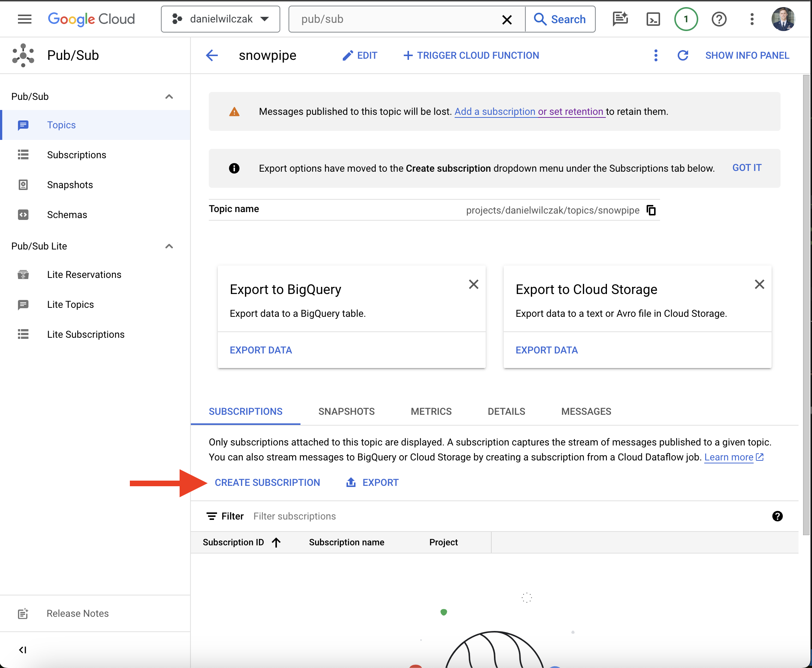Go back with the left arrow
812x668 pixels.
212,55
